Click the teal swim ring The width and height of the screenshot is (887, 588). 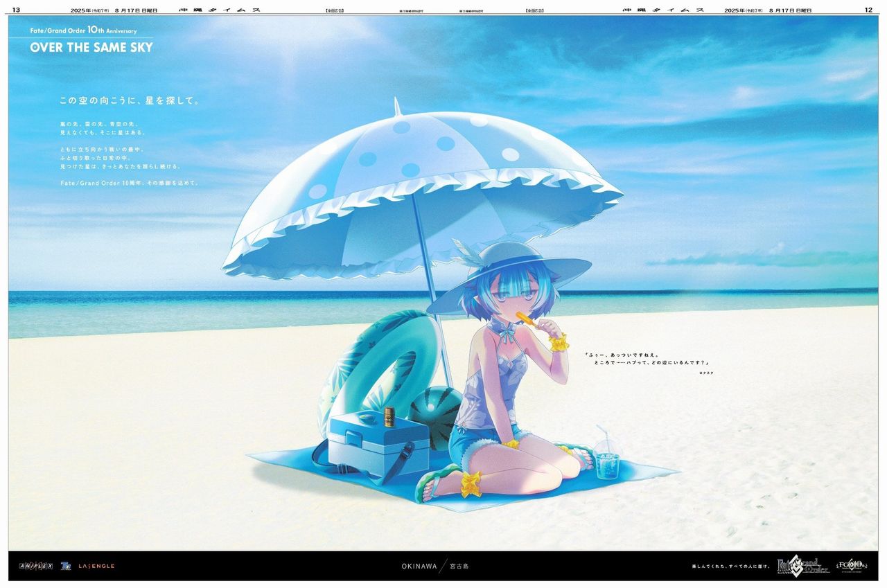[x=381, y=374]
